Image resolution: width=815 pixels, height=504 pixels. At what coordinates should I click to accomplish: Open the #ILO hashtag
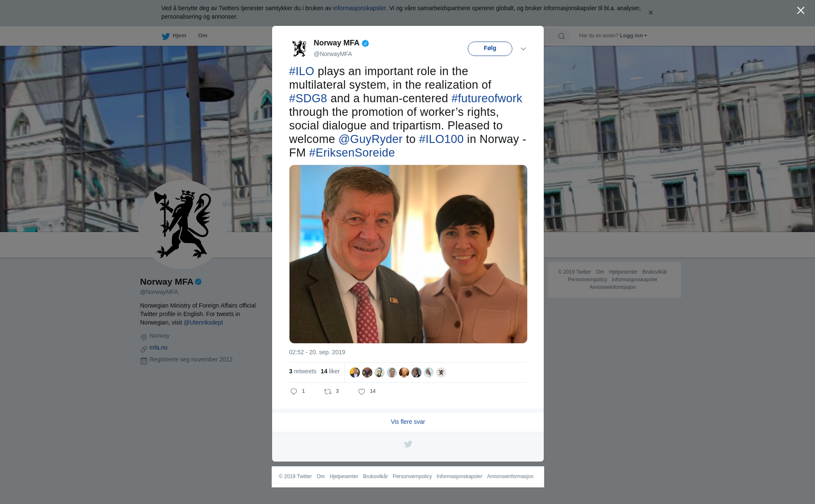[301, 71]
